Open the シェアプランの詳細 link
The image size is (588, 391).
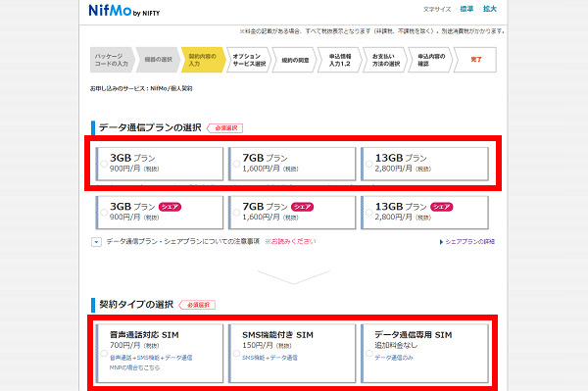pyautogui.click(x=467, y=242)
